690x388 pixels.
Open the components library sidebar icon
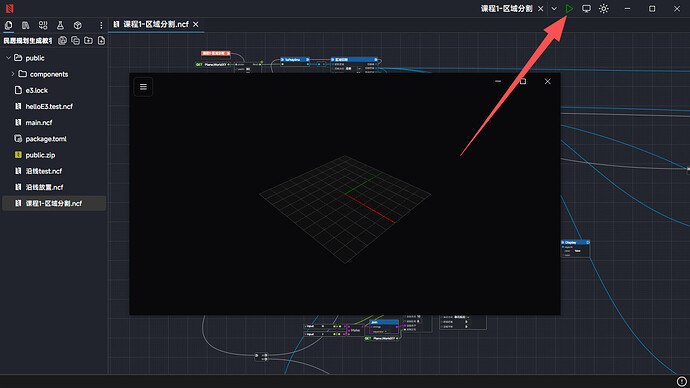click(x=43, y=25)
